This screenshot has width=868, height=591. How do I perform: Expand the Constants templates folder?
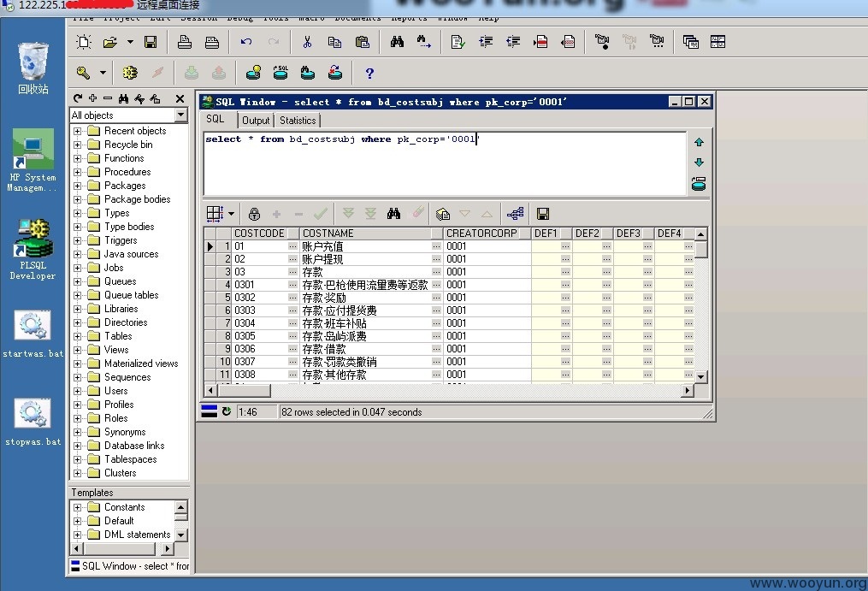[78, 507]
